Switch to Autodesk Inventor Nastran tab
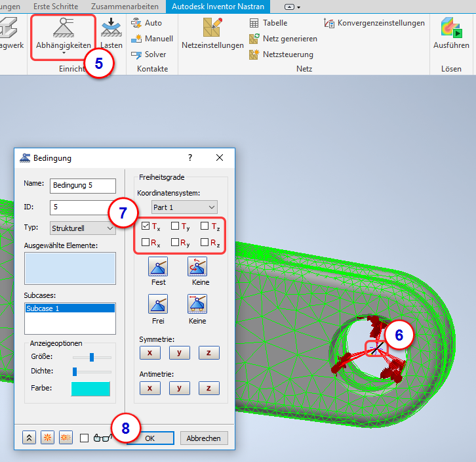The height and width of the screenshot is (462, 476). (218, 7)
